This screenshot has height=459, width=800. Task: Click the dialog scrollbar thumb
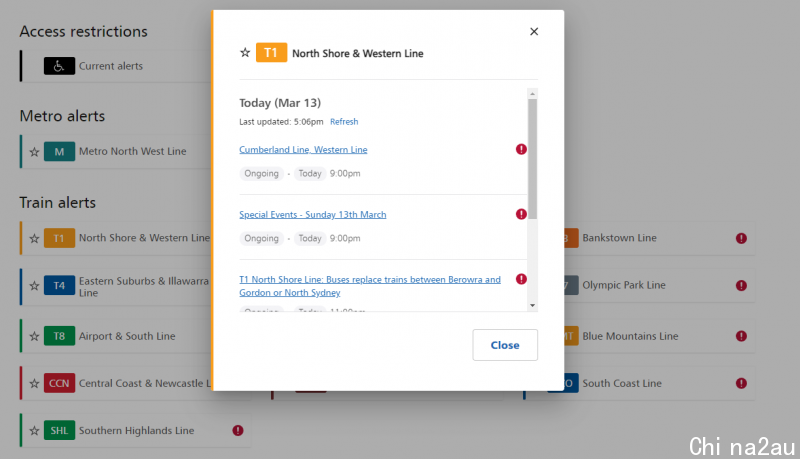[532, 159]
